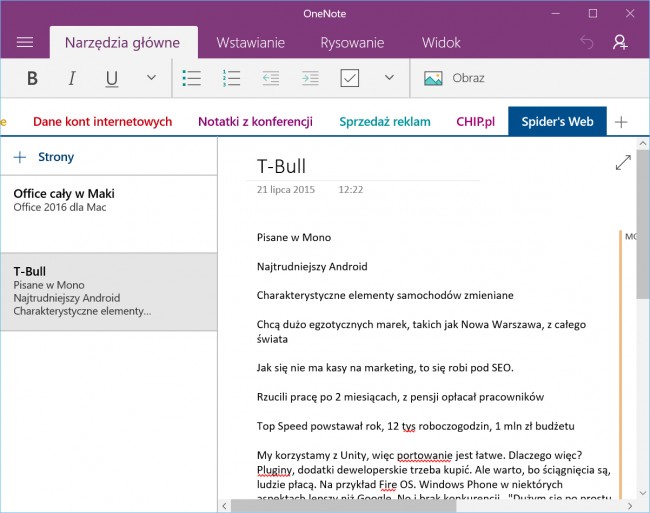Select the Spider's Web section
This screenshot has height=513, width=650.
click(557, 121)
